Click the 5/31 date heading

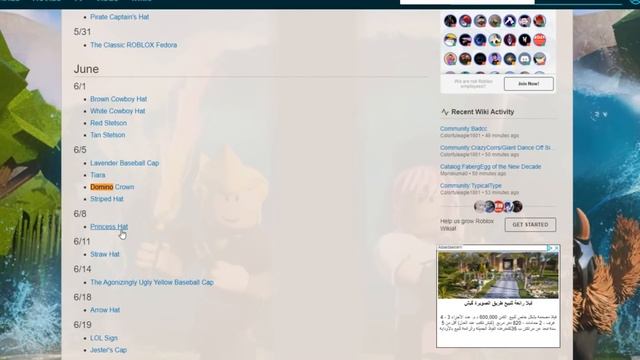(x=82, y=32)
